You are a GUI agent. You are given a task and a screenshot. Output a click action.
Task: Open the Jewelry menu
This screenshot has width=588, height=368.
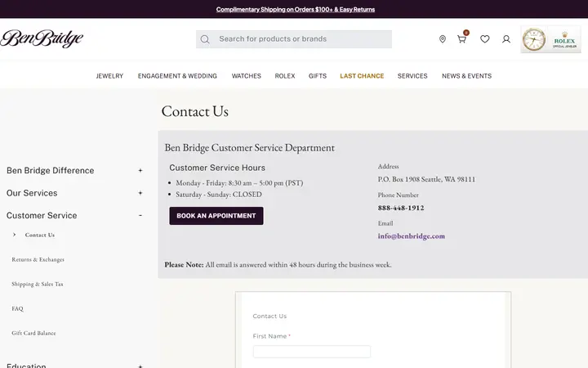click(x=109, y=76)
